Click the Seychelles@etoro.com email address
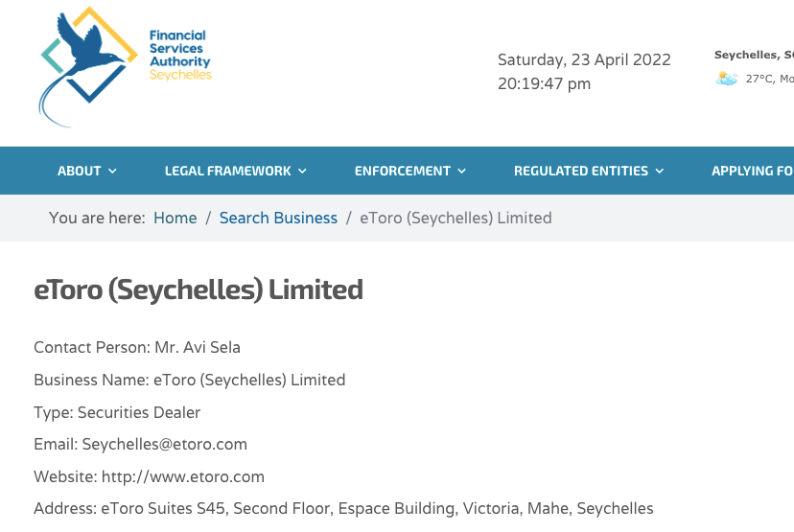Screen dimensions: 794x532 [x=165, y=445]
